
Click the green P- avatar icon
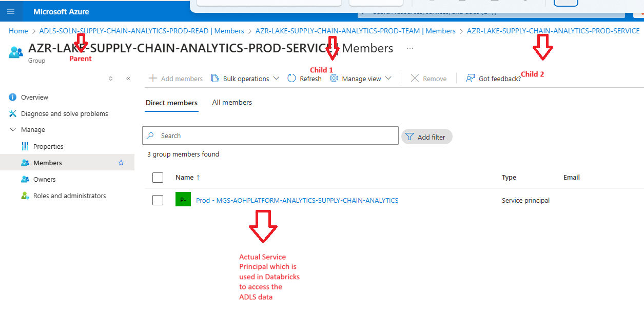[183, 199]
